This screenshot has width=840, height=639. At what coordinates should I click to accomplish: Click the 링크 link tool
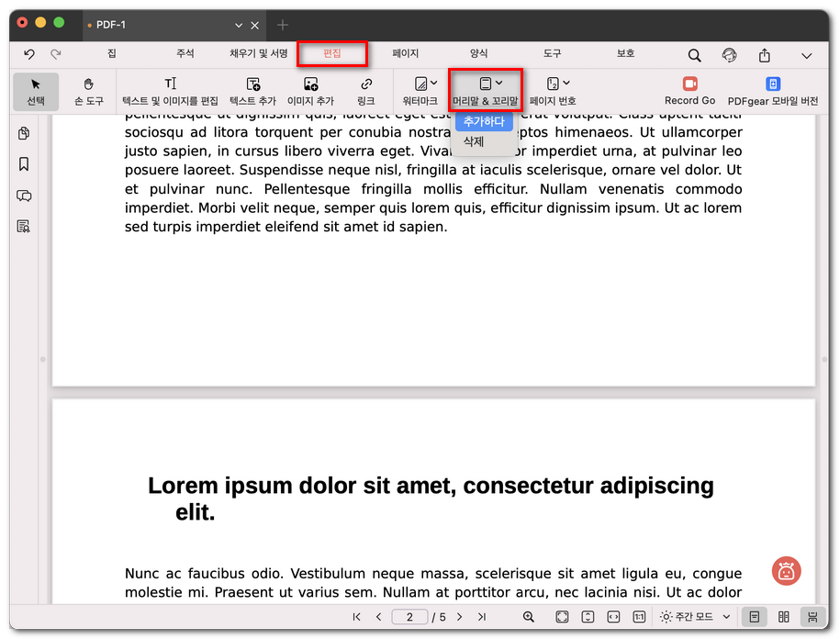coord(365,91)
